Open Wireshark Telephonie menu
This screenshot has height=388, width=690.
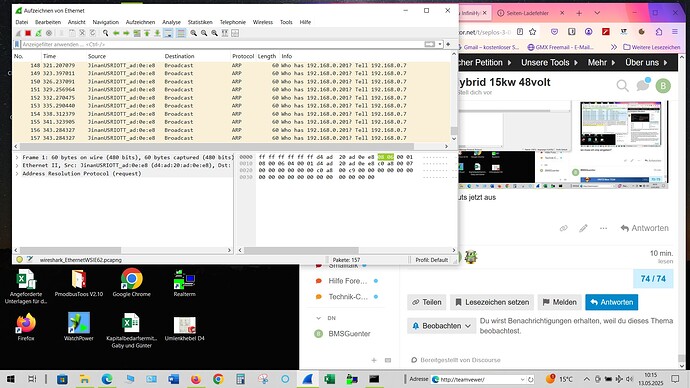pyautogui.click(x=233, y=22)
